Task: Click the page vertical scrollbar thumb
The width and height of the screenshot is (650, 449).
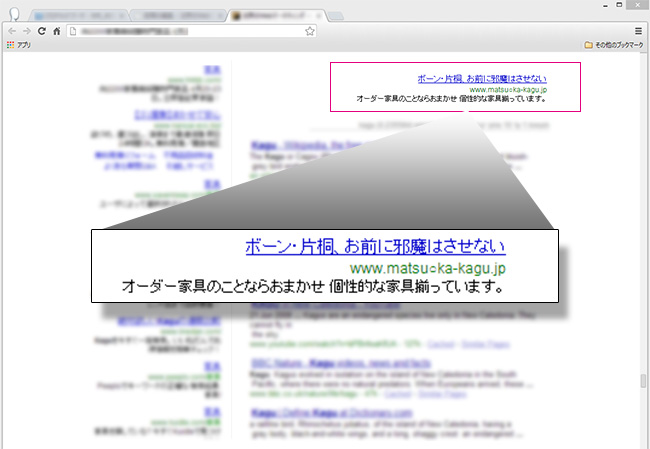Action: click(x=643, y=381)
